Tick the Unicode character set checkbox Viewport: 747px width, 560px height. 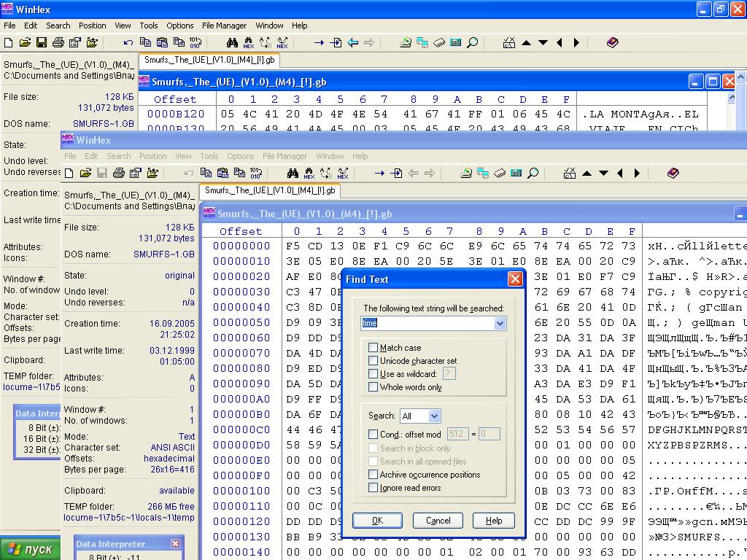click(373, 360)
